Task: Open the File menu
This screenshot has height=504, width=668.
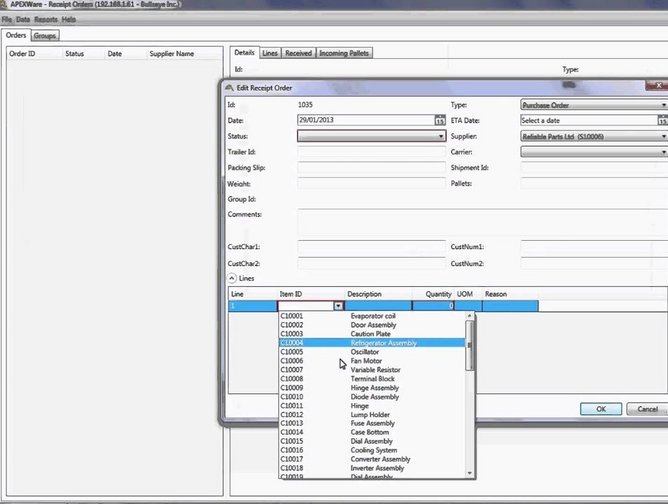Action: (x=7, y=20)
